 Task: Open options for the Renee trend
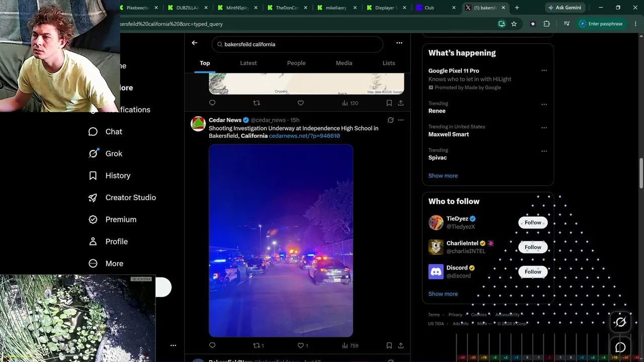pos(544,105)
